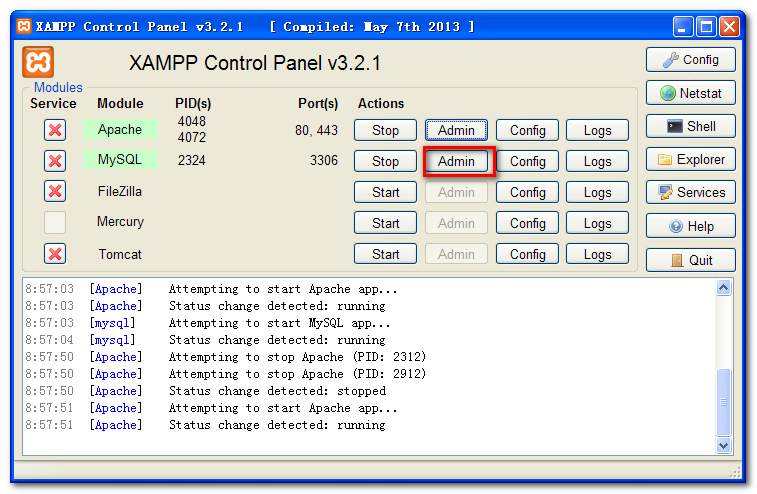Viewport: 757px width, 494px height.
Task: Stop the Apache module
Action: point(385,130)
